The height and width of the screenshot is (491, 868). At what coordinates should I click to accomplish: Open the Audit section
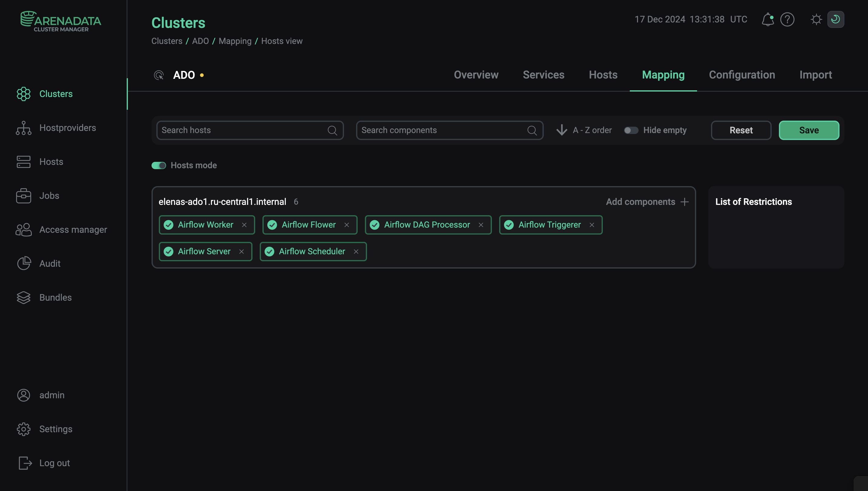50,263
